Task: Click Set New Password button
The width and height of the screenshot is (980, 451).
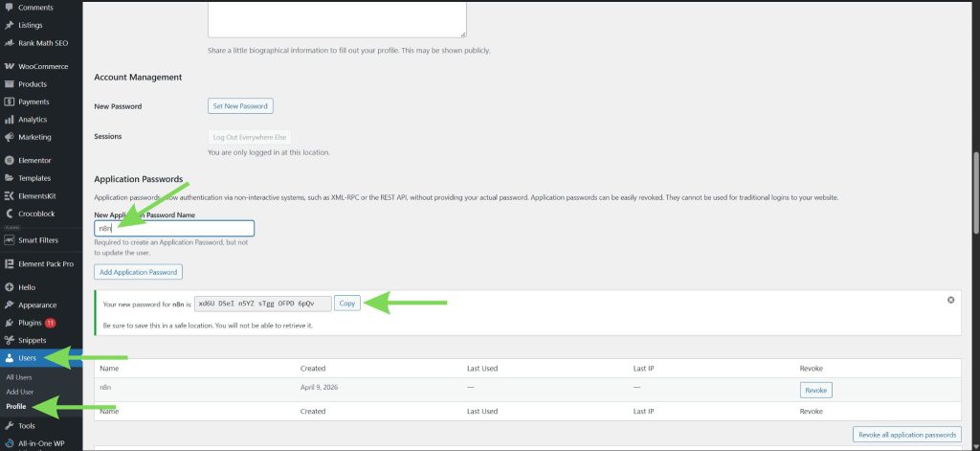Action: click(x=240, y=106)
